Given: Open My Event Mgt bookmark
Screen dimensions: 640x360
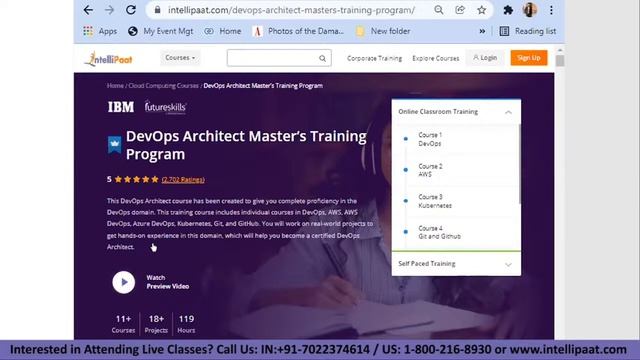Looking at the screenshot, I should [x=160, y=31].
